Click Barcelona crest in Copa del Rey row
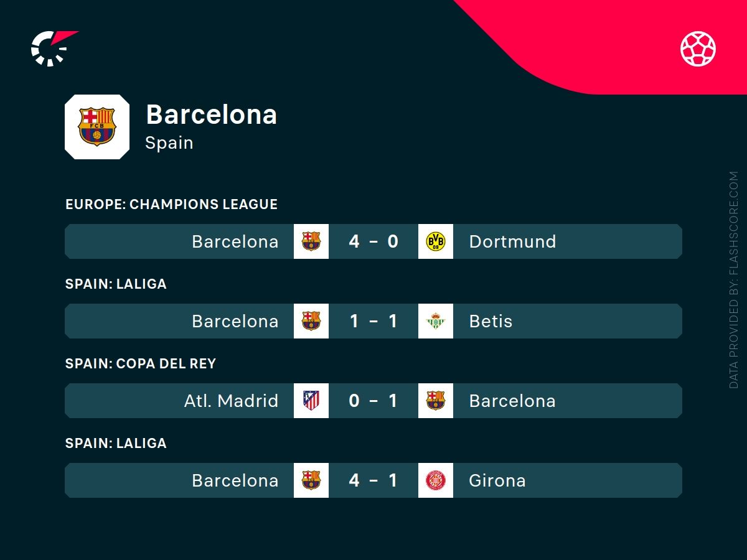Screen dimensions: 747x560 click(x=436, y=401)
